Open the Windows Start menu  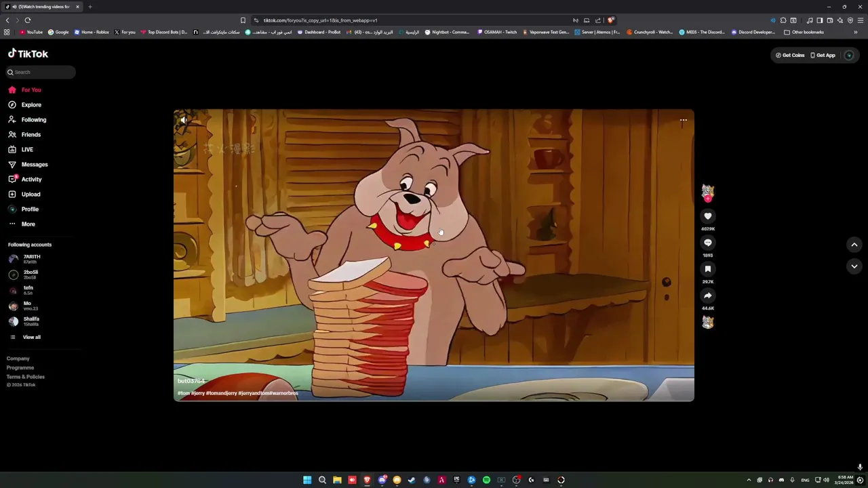tap(307, 480)
